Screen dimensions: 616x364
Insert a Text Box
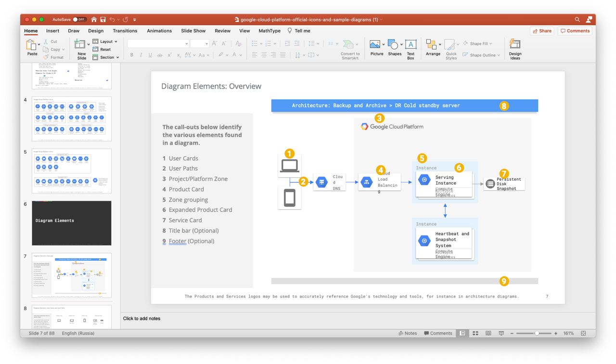pyautogui.click(x=411, y=50)
